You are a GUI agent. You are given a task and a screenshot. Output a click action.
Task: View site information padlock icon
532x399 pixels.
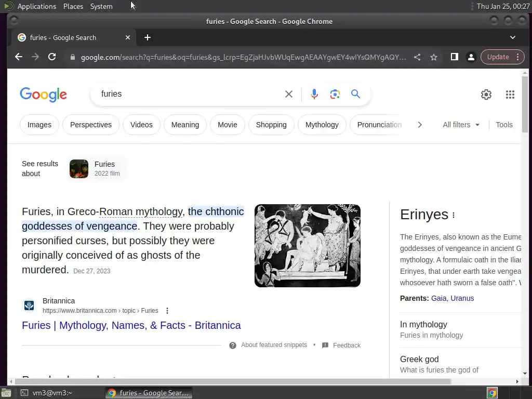(72, 57)
